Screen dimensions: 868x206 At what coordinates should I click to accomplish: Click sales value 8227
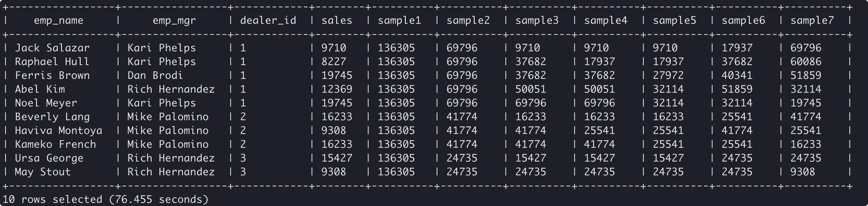334,62
